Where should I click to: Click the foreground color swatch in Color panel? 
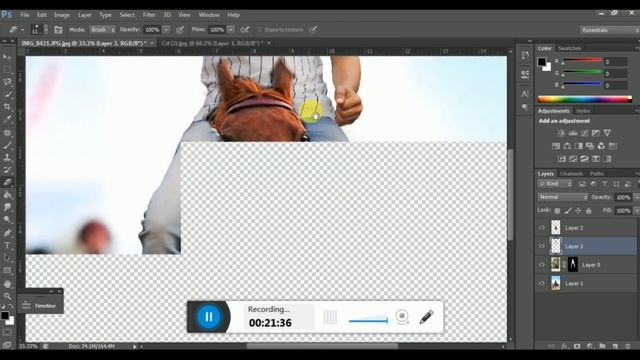tap(542, 62)
